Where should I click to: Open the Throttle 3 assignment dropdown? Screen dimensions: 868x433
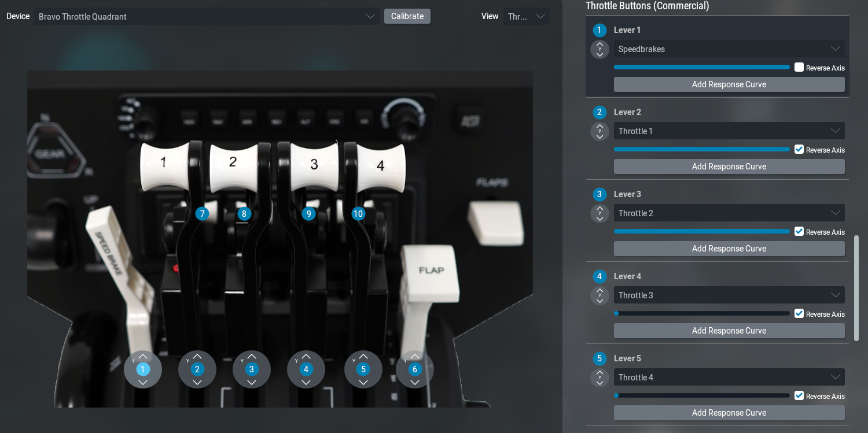pos(729,295)
